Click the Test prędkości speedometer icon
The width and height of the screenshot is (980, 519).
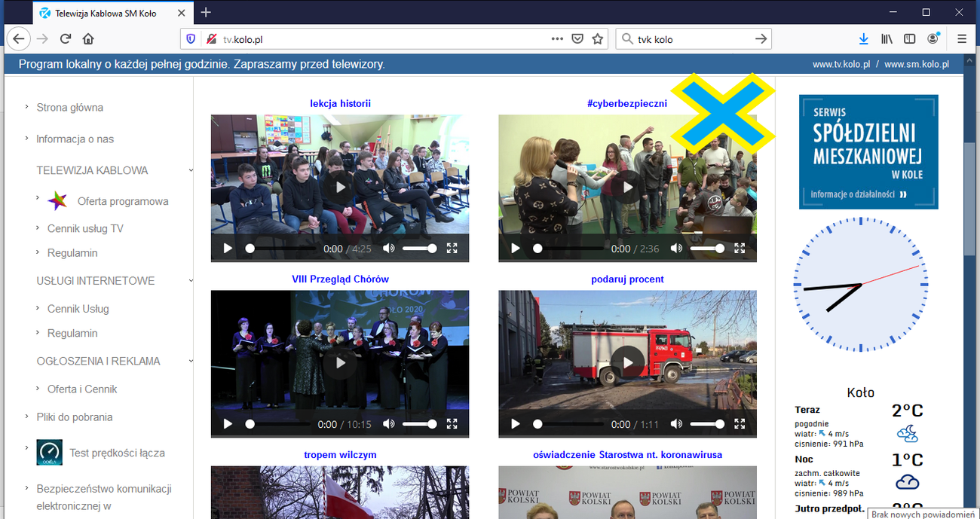point(50,453)
